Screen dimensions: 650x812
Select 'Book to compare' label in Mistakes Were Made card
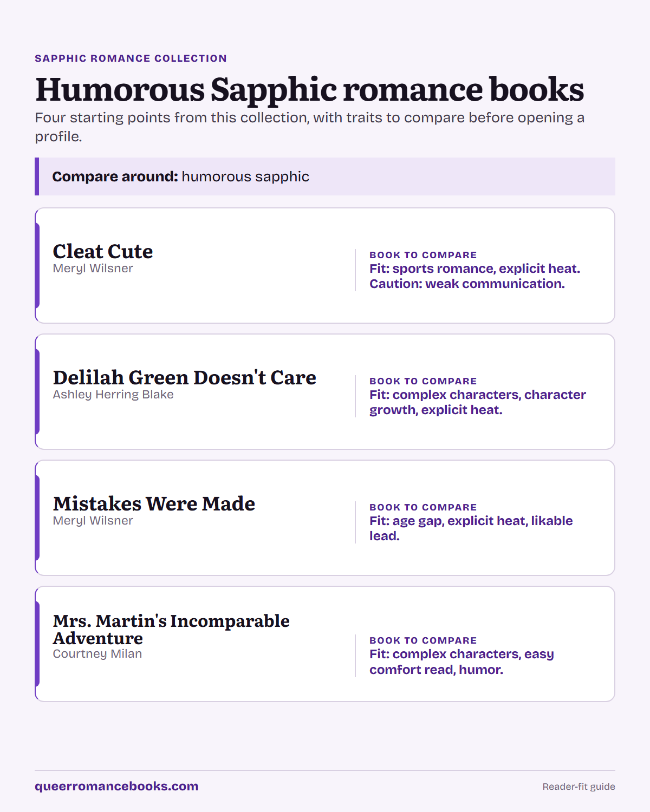[x=423, y=507]
